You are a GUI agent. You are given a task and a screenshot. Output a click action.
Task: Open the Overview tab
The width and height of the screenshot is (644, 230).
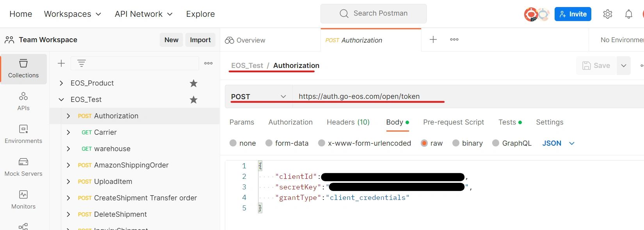270,40
